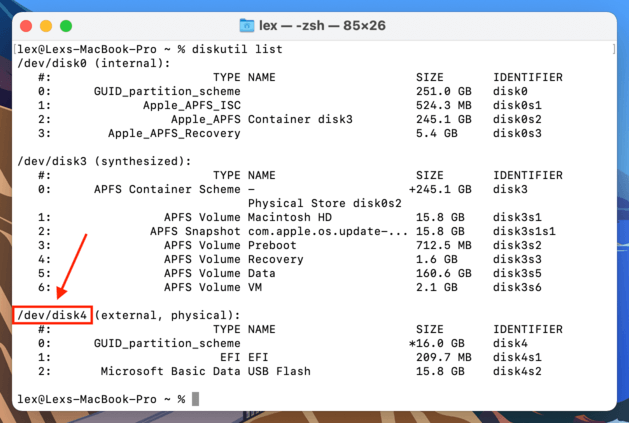This screenshot has width=629, height=423.
Task: Click the 'Microsoft Basic Data' type entry
Action: (x=170, y=371)
